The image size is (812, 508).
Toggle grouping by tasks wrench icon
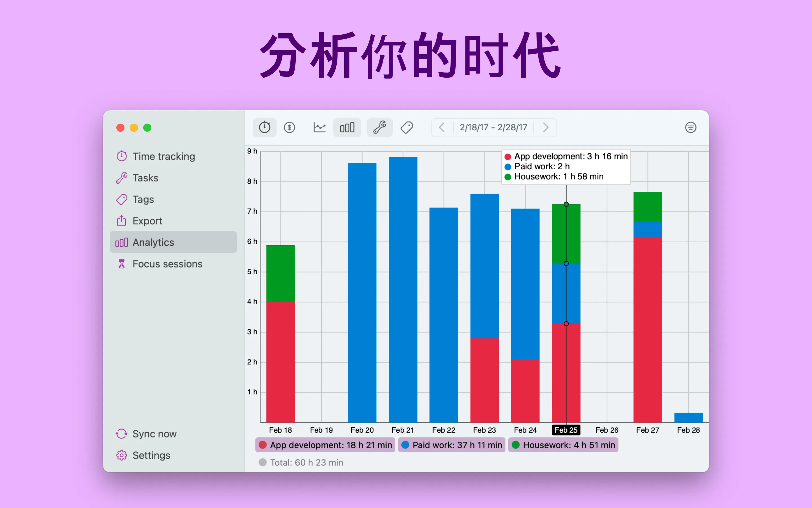[x=379, y=127]
